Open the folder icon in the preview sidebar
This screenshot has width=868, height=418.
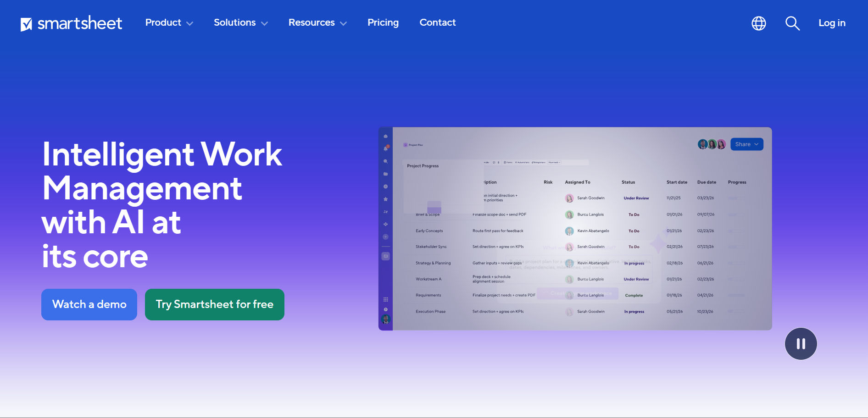coord(385,174)
